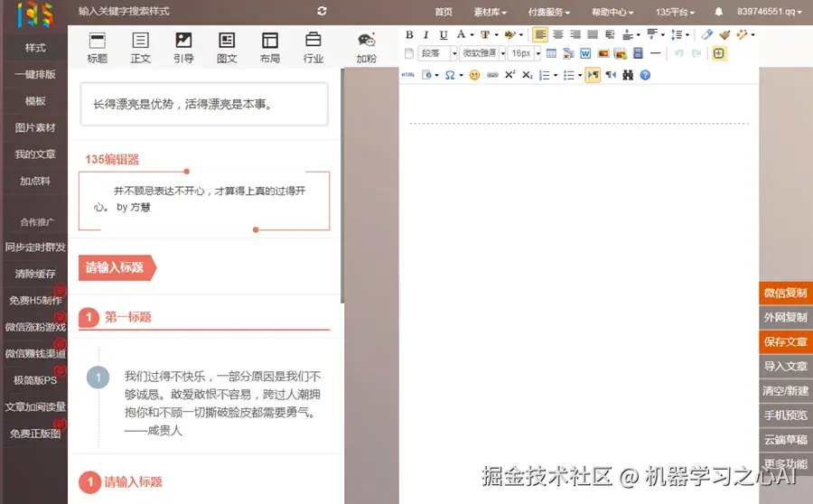Viewport: 813px width, 504px height.
Task: Open 微软雅黑 font family dropdown
Action: point(482,53)
